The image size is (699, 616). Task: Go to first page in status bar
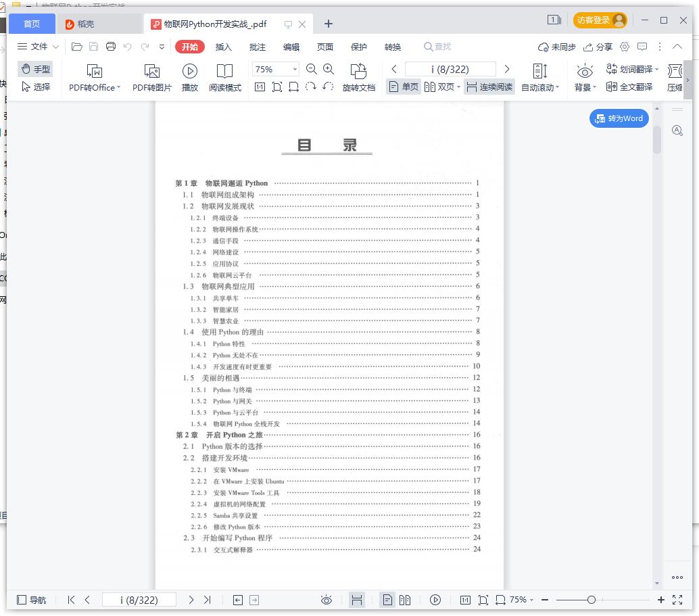coord(71,600)
